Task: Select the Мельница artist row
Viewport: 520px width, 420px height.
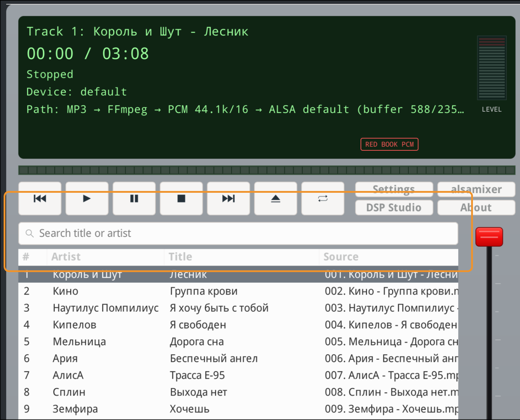Action: [79, 342]
